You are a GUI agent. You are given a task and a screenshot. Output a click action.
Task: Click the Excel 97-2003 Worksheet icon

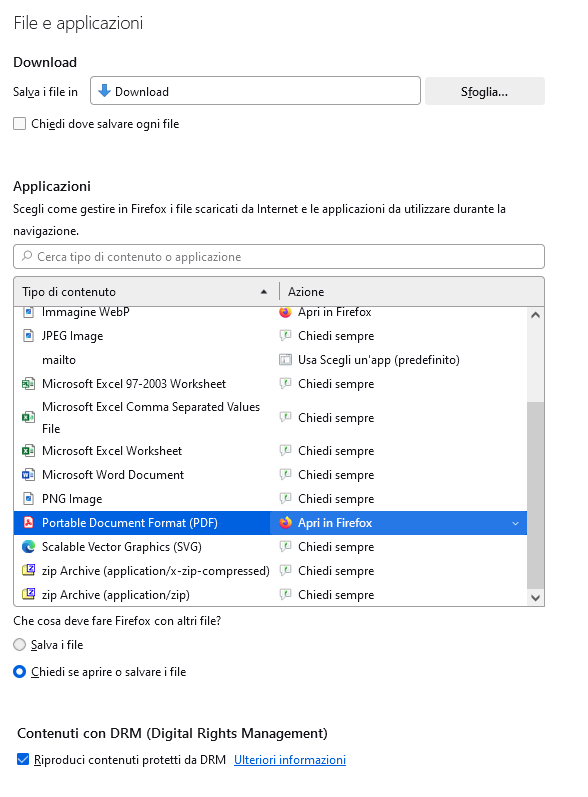(x=28, y=384)
